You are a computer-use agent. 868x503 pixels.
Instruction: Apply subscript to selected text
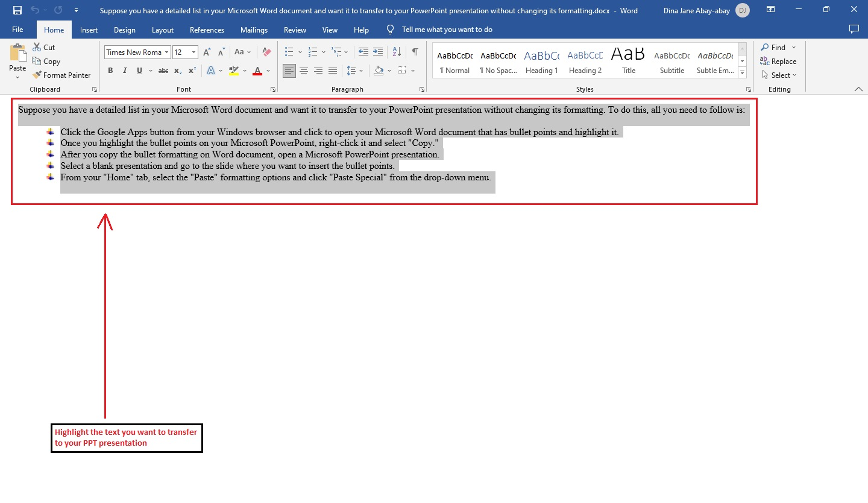(177, 71)
